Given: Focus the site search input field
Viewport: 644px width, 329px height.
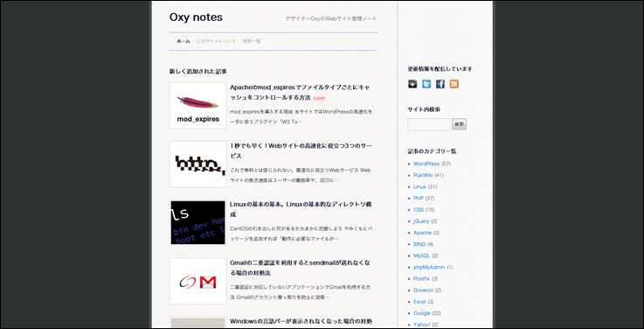Looking at the screenshot, I should tap(429, 124).
